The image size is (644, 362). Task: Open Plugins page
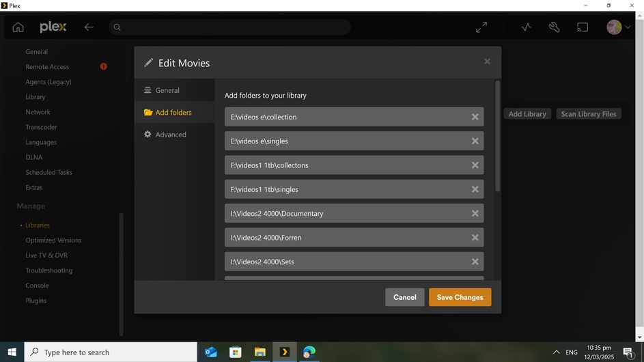[x=36, y=301]
